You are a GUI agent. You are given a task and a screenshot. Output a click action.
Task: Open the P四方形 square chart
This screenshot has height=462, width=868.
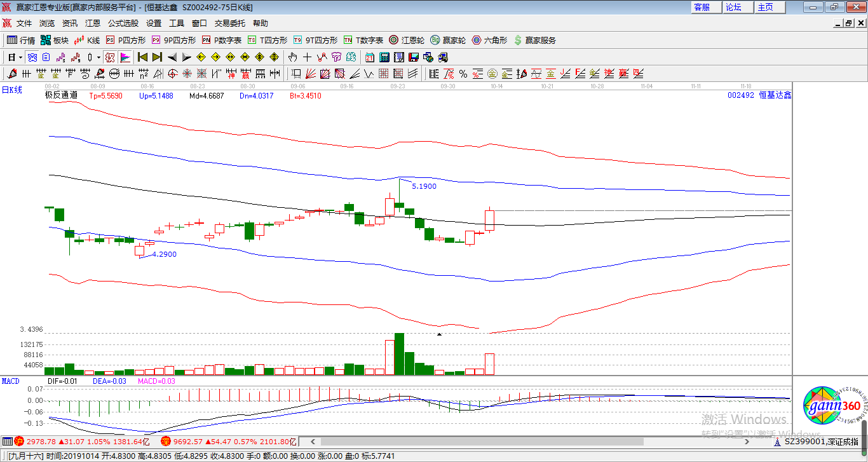[x=125, y=40]
